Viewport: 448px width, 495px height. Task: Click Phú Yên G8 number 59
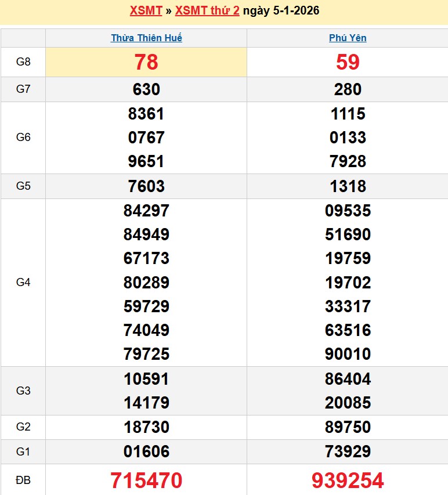pos(348,62)
